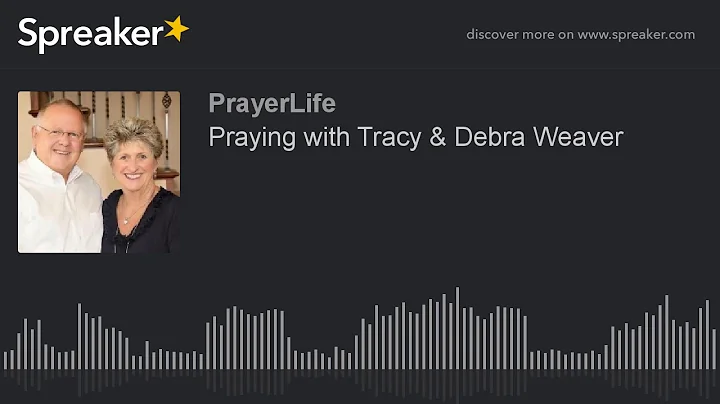Click the word "Praying" in the episode title

252,138
